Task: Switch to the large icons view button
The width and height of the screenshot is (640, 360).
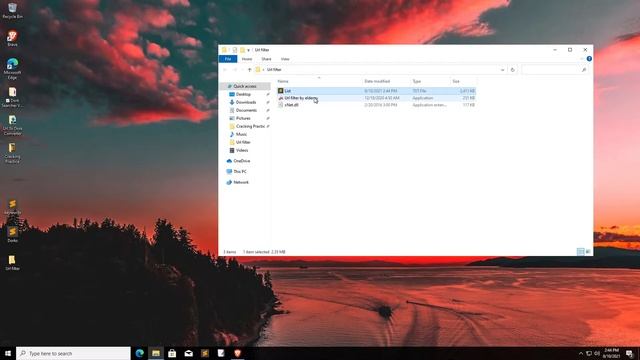Action: pyautogui.click(x=588, y=252)
